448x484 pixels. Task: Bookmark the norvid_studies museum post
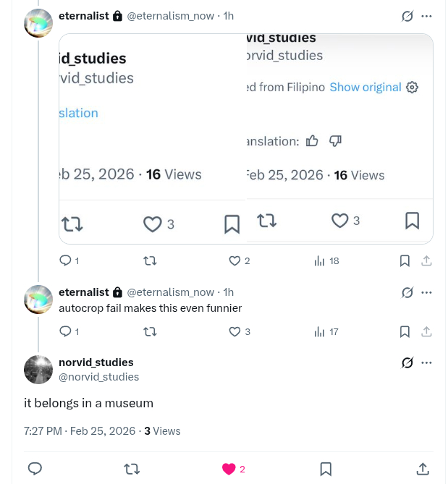pos(326,469)
